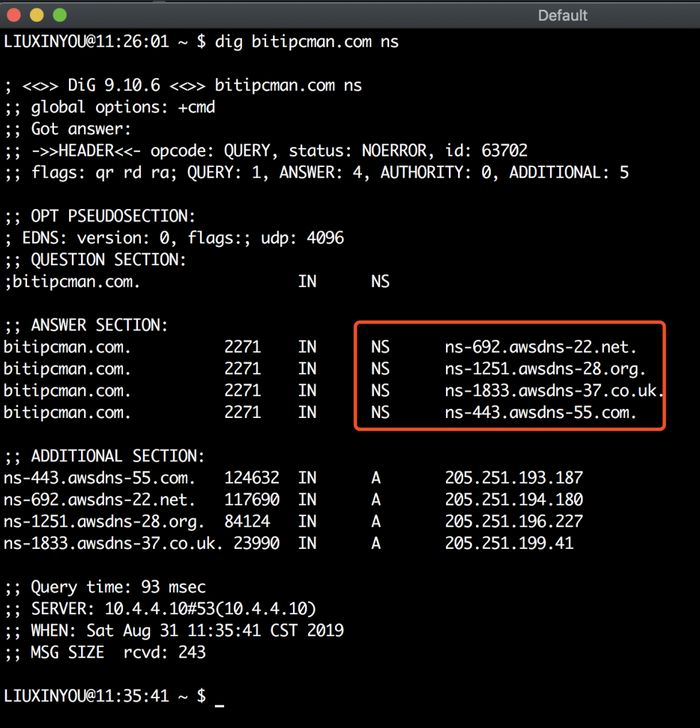This screenshot has height=728, width=700.
Task: Click the "global options: +cmd" line
Action: (x=110, y=107)
